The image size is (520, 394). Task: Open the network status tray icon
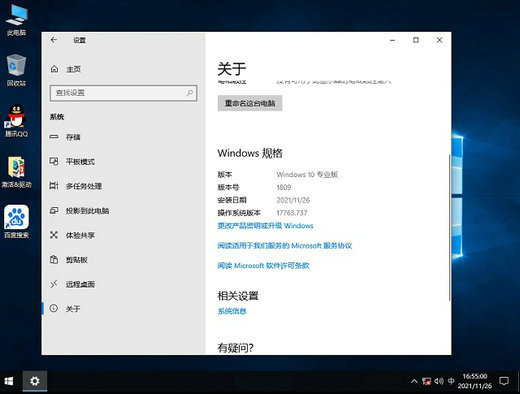(x=426, y=381)
